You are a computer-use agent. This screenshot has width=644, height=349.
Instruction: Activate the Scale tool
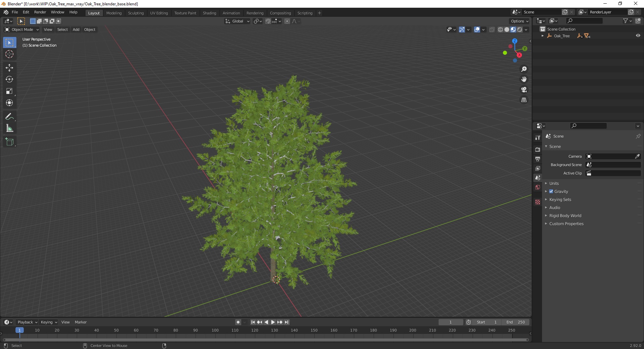point(9,91)
